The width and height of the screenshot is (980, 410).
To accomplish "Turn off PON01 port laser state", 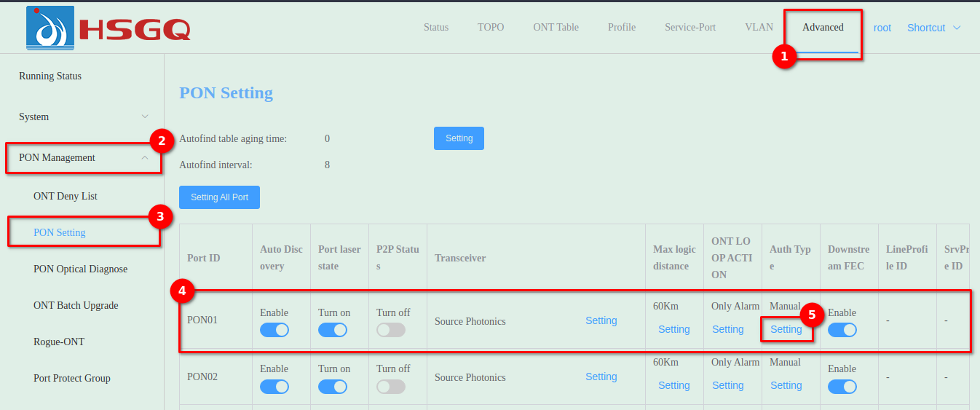I will [x=332, y=330].
